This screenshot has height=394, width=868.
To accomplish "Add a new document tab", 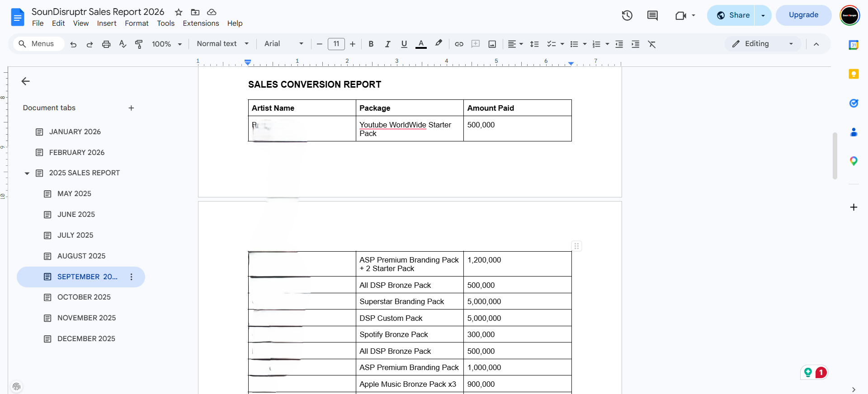I will click(x=131, y=108).
